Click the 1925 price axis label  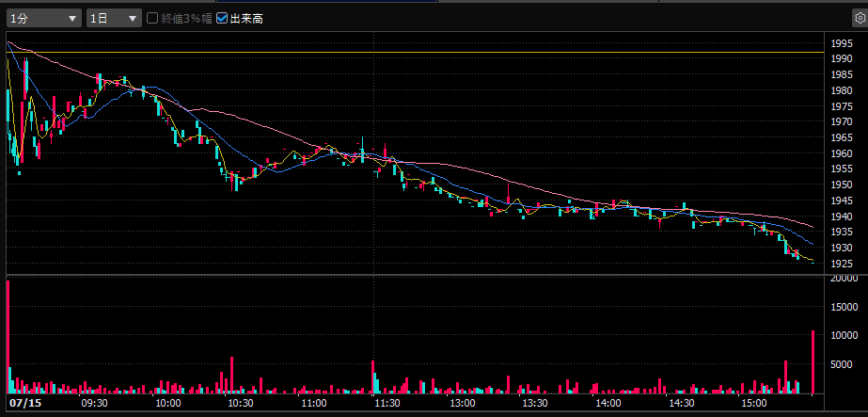click(x=842, y=263)
